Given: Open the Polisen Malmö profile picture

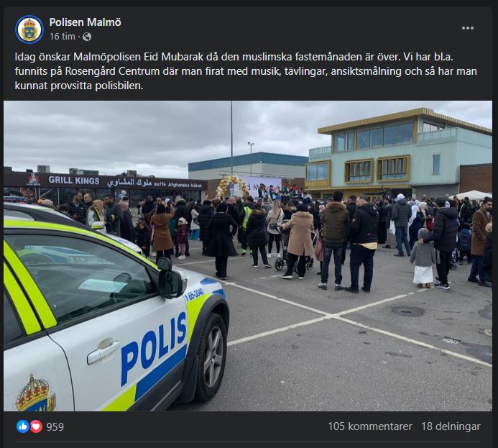Looking at the screenshot, I should coord(29,29).
